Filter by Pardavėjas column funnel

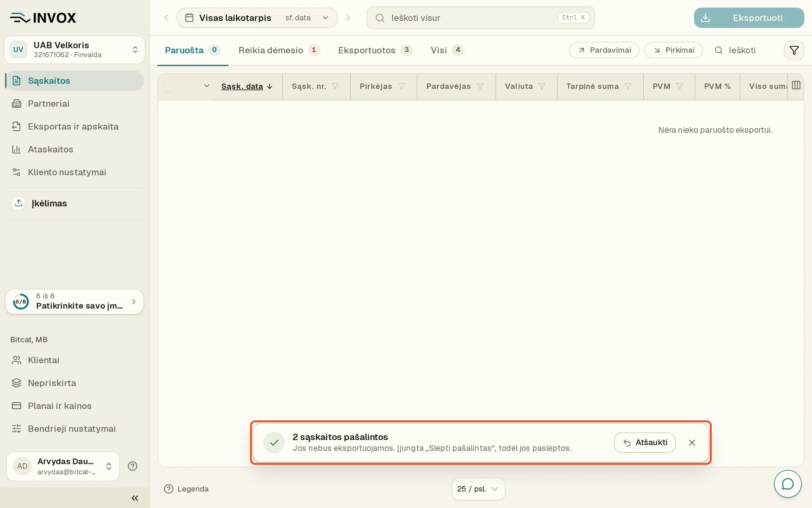(480, 87)
